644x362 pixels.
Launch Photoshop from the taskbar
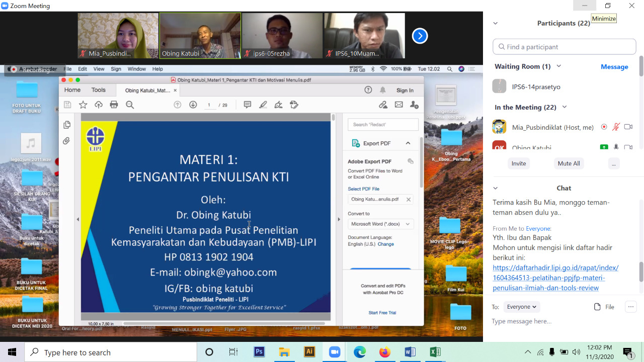click(259, 352)
